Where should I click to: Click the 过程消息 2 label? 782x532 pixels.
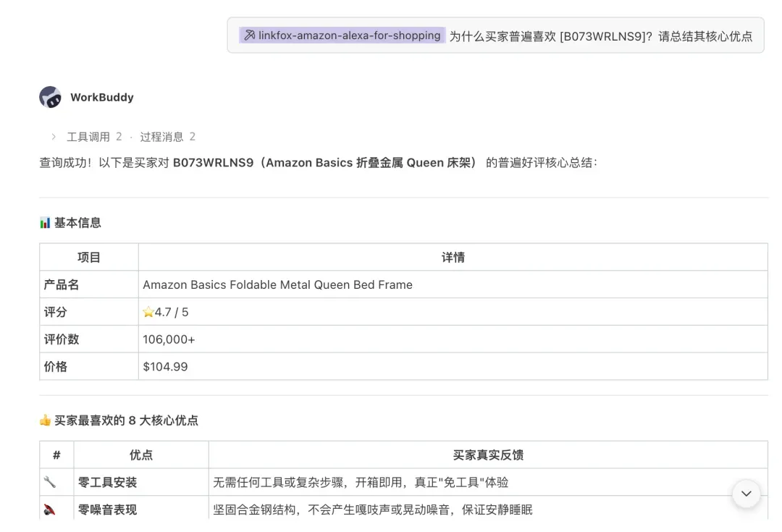click(167, 137)
